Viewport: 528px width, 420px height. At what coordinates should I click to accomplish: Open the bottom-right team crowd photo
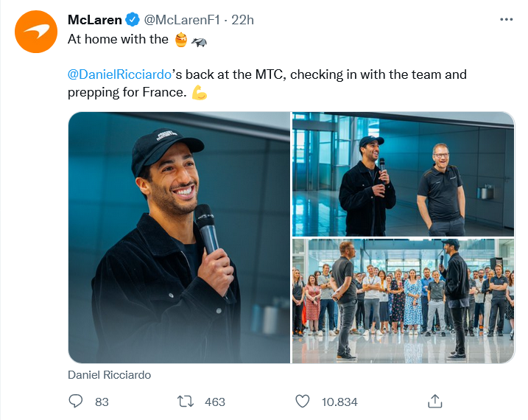403,301
